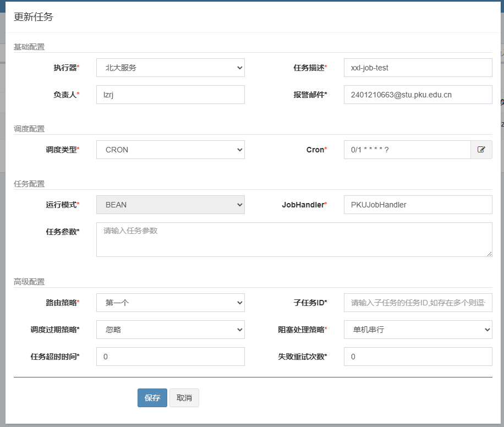The height and width of the screenshot is (427, 504).
Task: Click the 更新任务 dialog title
Action: click(34, 17)
